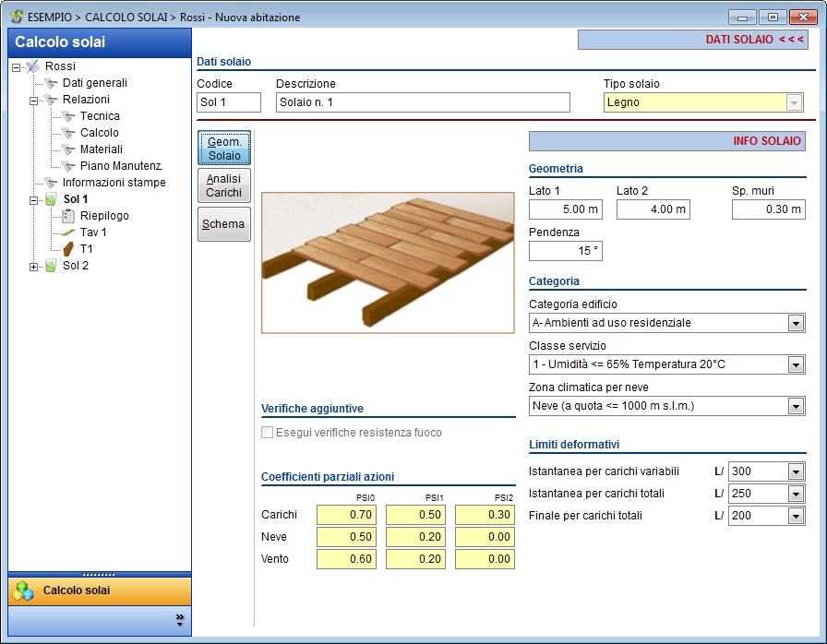Click the Informazioni stampe tree icon
The image size is (827, 644).
[51, 183]
